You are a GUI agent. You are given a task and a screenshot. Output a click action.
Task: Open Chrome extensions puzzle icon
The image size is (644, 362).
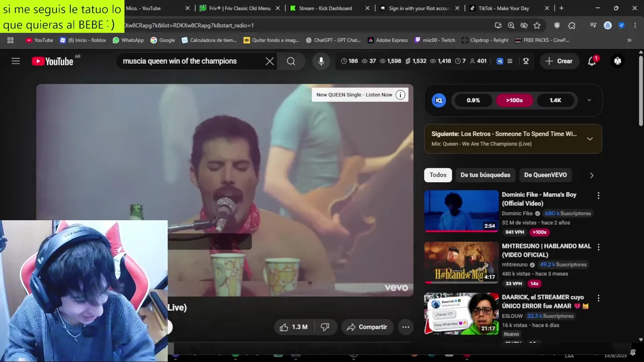(x=572, y=26)
